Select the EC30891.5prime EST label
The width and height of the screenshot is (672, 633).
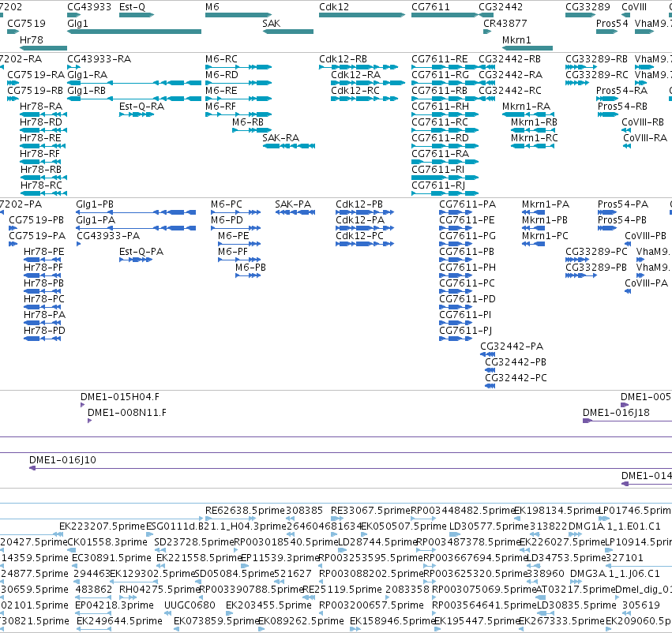pos(112,557)
